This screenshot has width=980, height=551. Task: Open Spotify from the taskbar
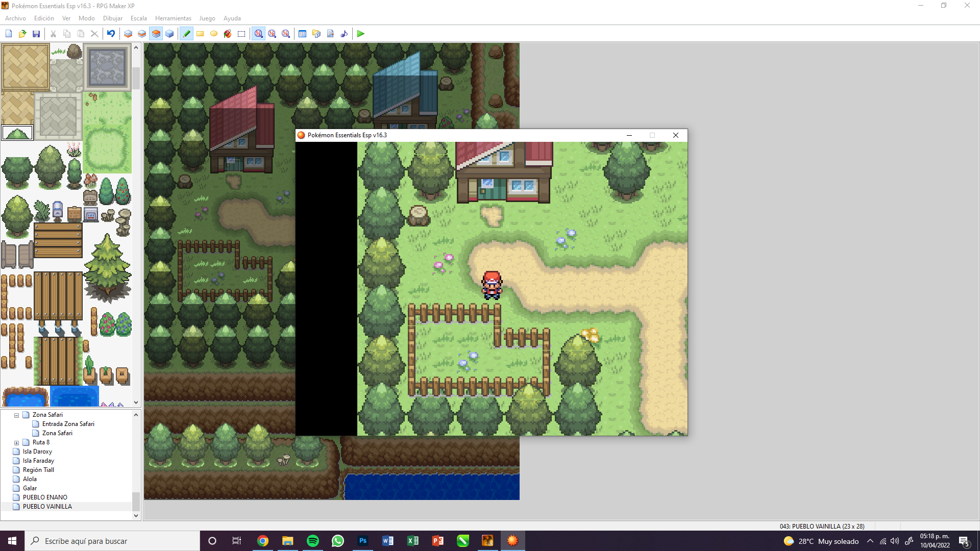tap(313, 541)
